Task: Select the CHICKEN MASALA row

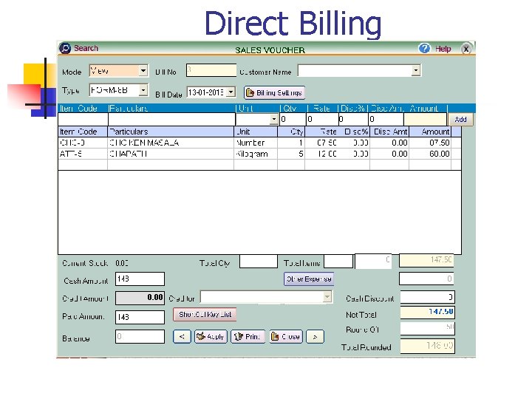Action: pyautogui.click(x=259, y=143)
